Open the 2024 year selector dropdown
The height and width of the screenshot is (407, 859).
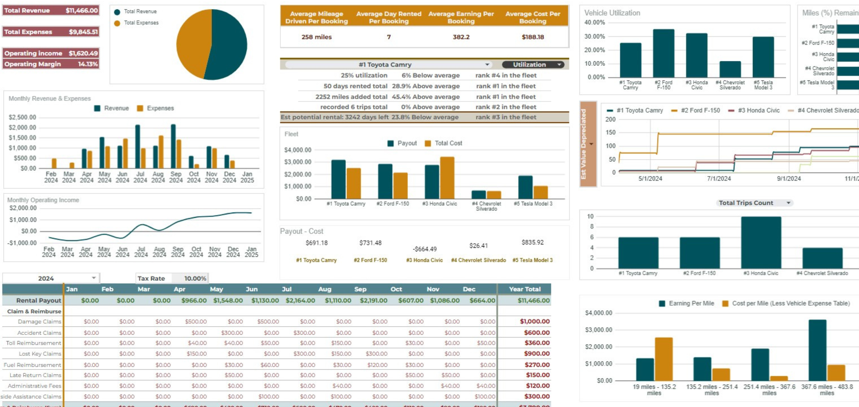94,278
